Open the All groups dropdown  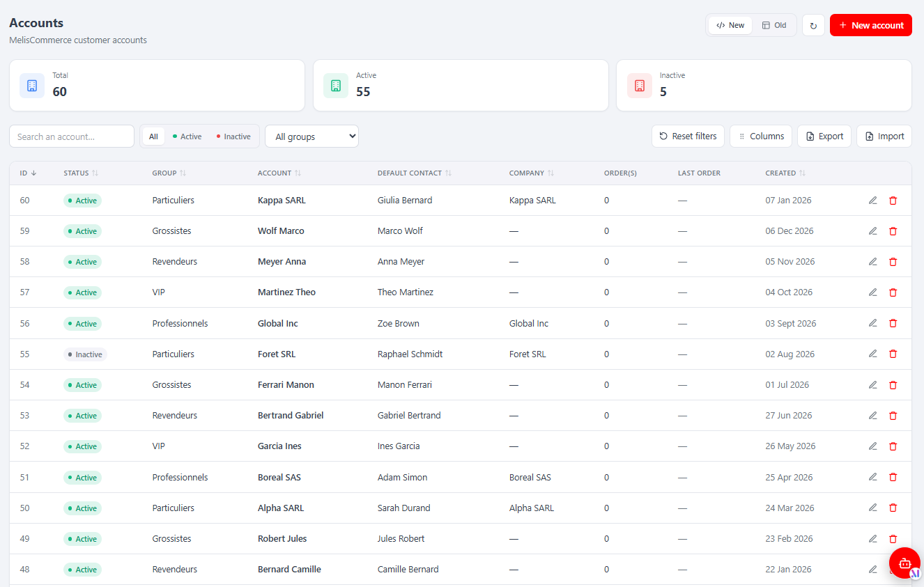tap(311, 136)
